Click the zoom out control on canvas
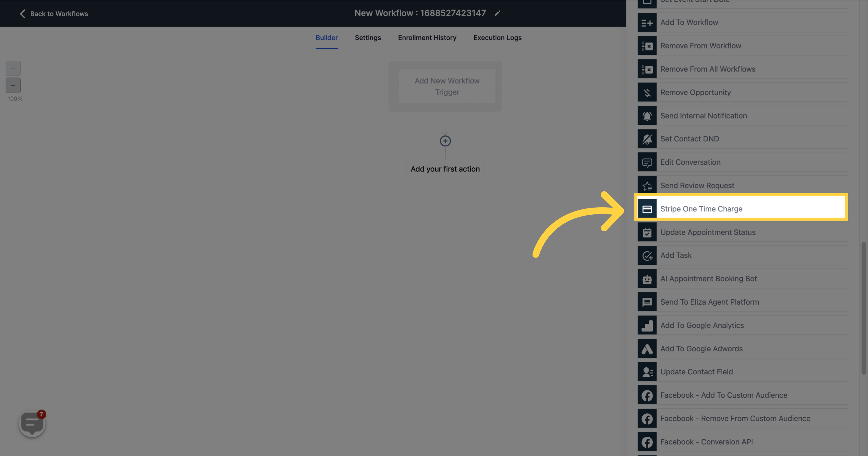 pos(13,85)
